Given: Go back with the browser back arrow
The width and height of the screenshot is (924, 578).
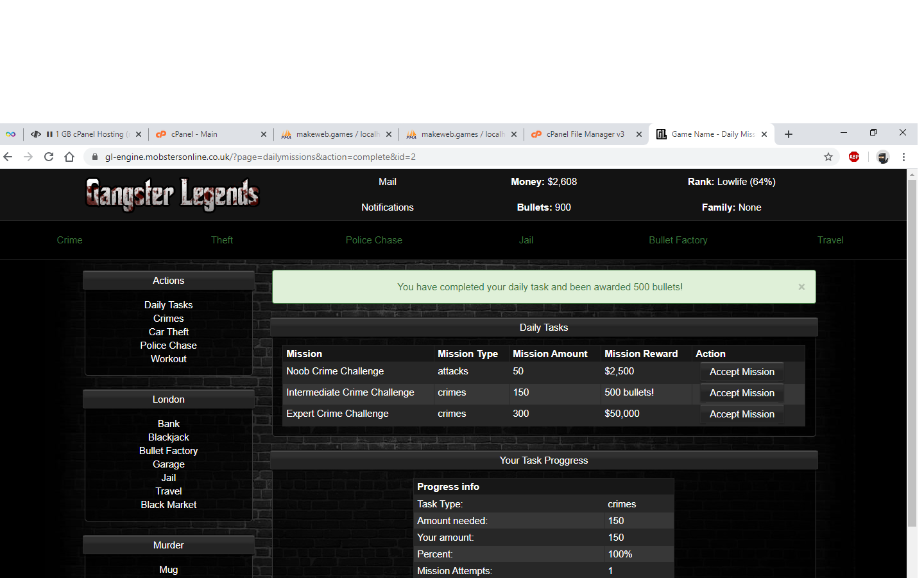Looking at the screenshot, I should 8,157.
